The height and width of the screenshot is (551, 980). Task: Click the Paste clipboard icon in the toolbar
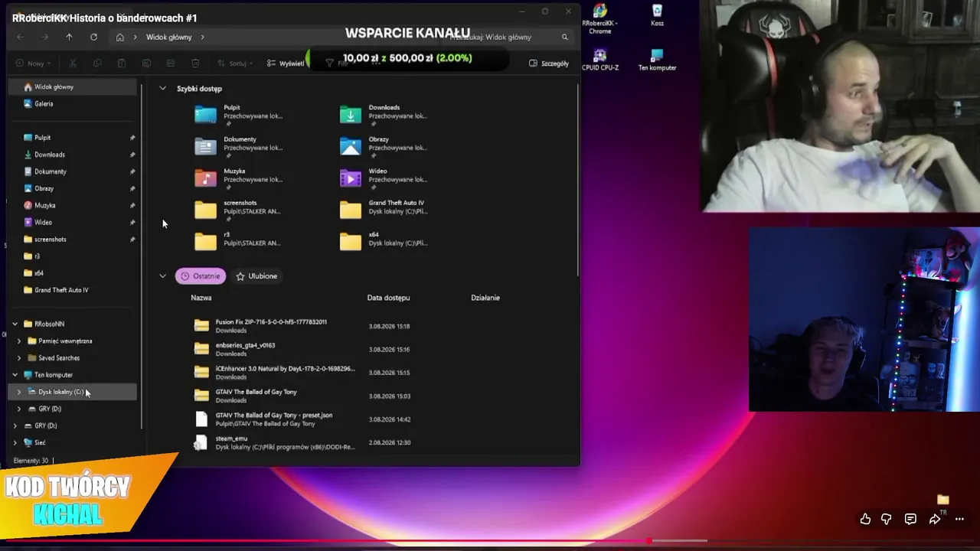pyautogui.click(x=122, y=64)
